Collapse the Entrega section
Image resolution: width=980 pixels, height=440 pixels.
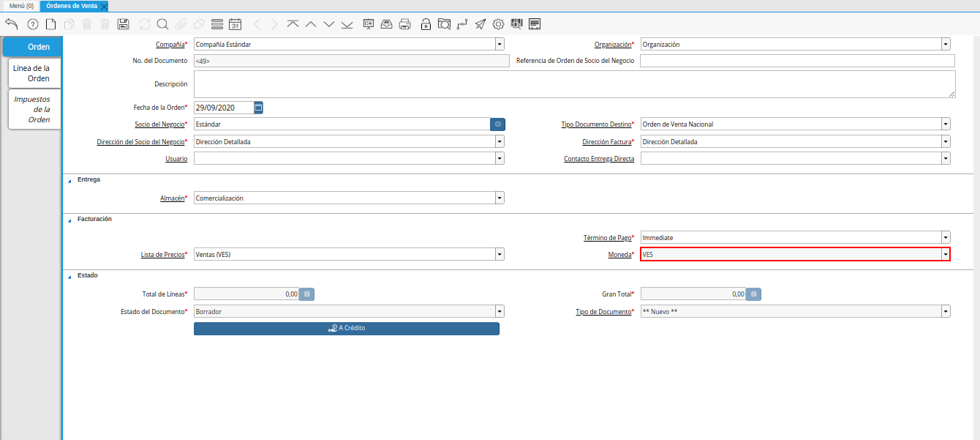[70, 180]
